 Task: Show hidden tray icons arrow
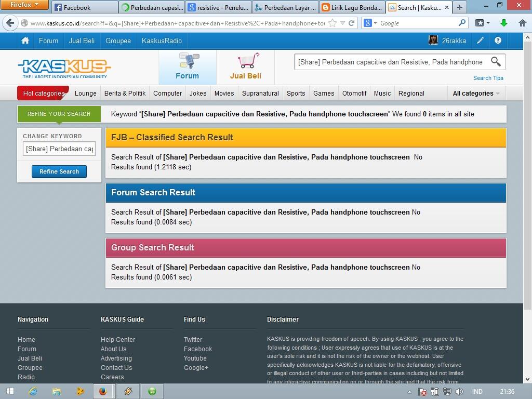coord(409,392)
